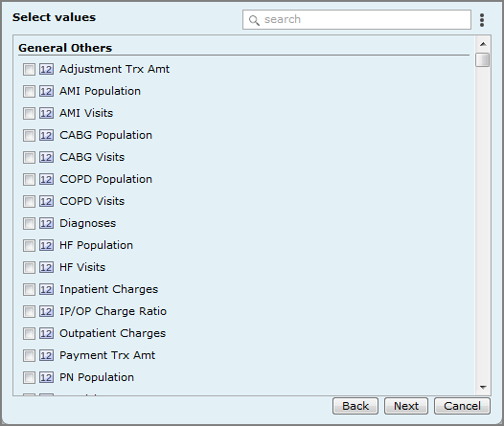Check the Adjustment Trx Amt checkbox
Image resolution: width=504 pixels, height=426 pixels.
point(29,69)
